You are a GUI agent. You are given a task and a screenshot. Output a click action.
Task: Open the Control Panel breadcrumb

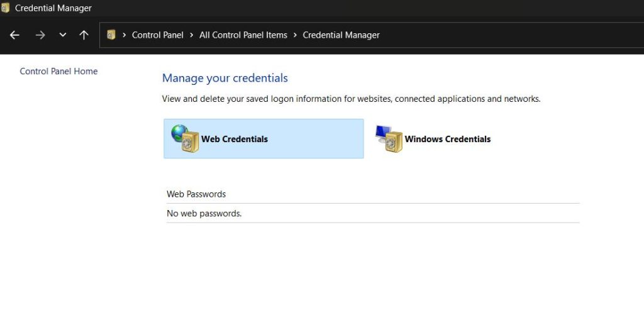pos(158,35)
